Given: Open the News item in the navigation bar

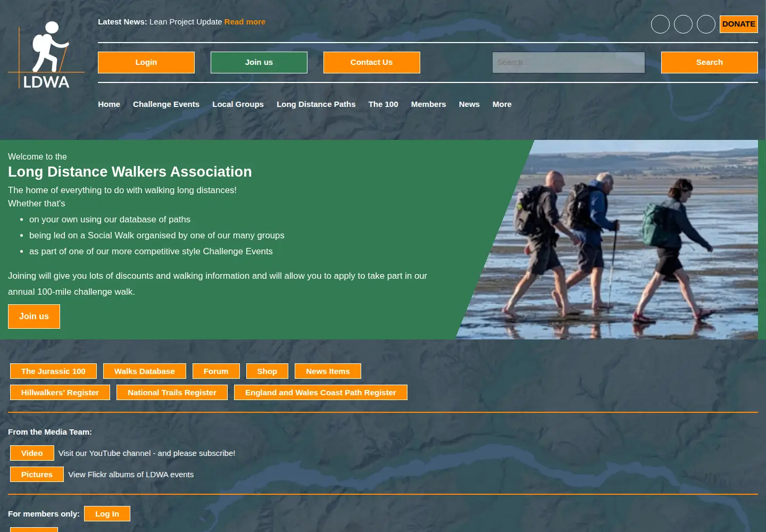Looking at the screenshot, I should tap(469, 104).
